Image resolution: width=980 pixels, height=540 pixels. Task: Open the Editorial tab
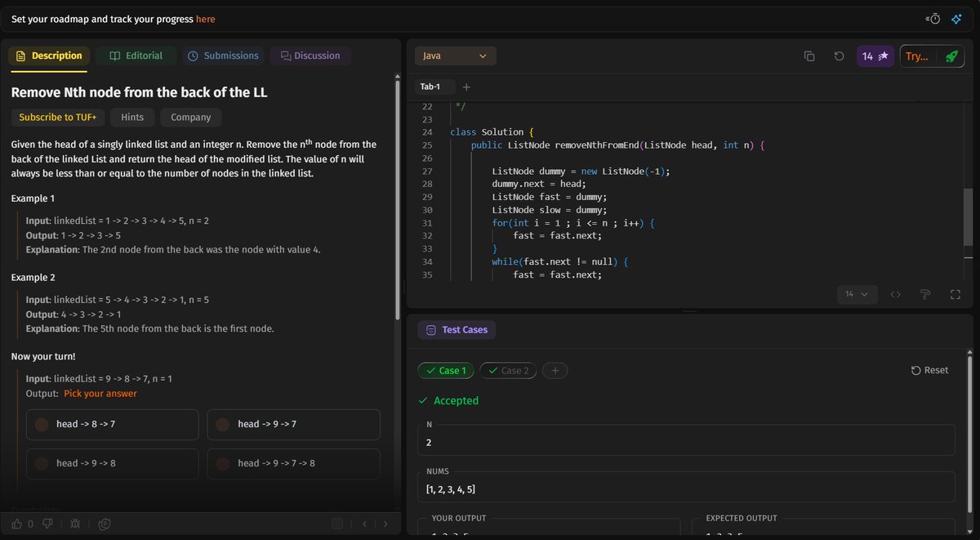tap(136, 56)
